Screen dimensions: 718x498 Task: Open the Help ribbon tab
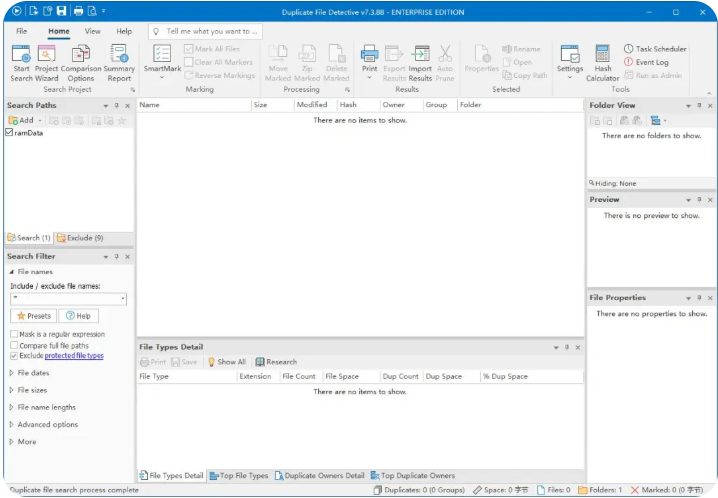click(x=124, y=31)
